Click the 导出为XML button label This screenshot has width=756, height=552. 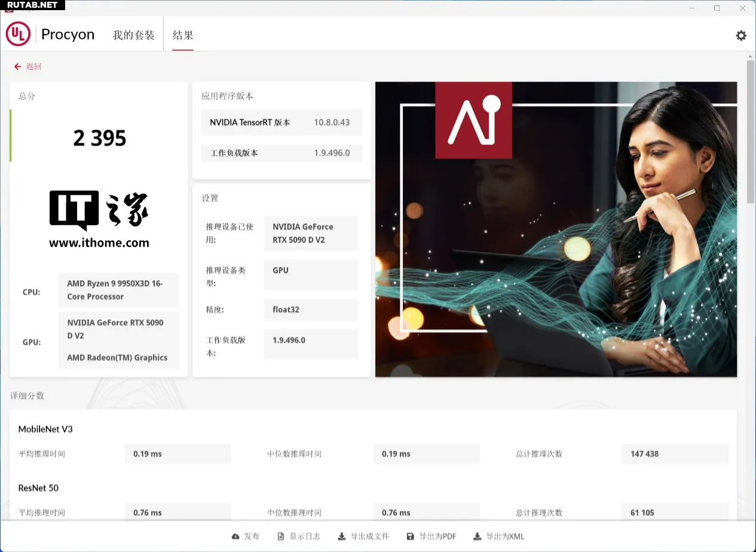click(x=505, y=536)
